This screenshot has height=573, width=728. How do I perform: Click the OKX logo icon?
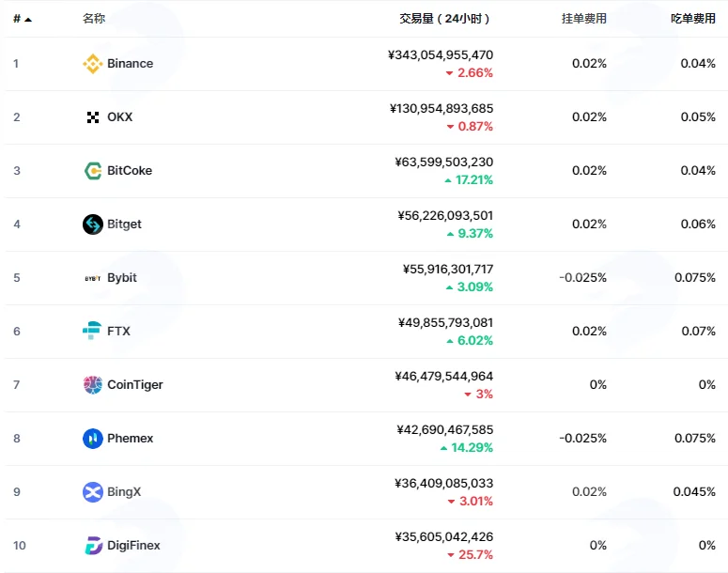coord(93,117)
